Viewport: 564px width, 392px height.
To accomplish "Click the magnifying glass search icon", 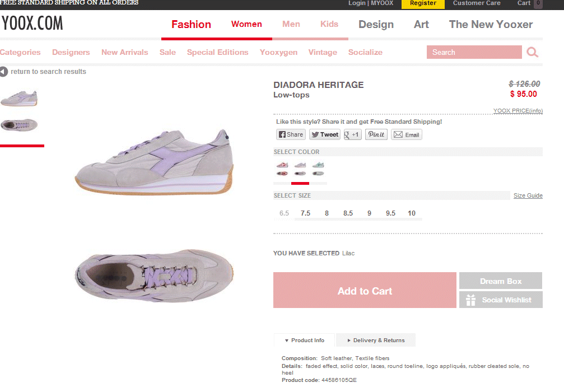I will [x=532, y=53].
